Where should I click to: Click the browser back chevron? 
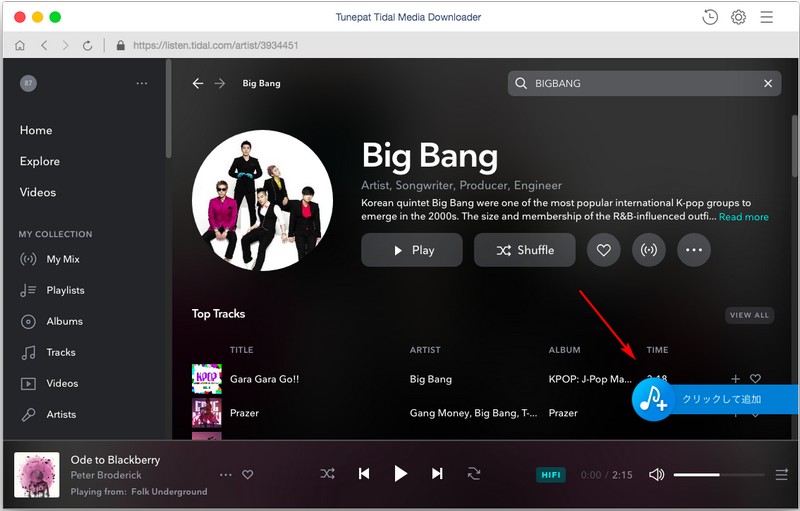point(44,45)
